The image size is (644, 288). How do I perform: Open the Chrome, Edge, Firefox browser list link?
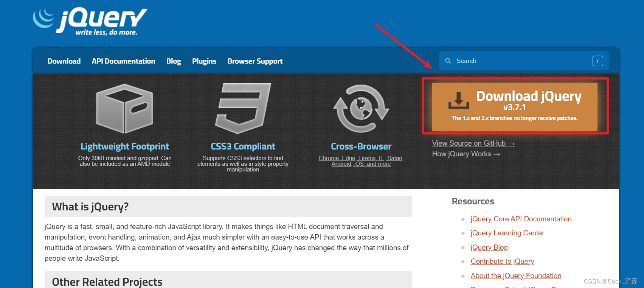[x=361, y=161]
